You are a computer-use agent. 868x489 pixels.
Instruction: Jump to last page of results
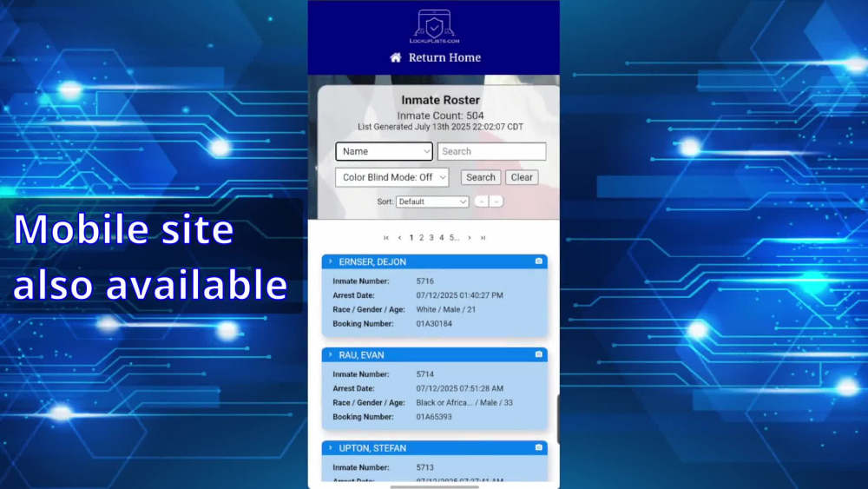tap(483, 238)
